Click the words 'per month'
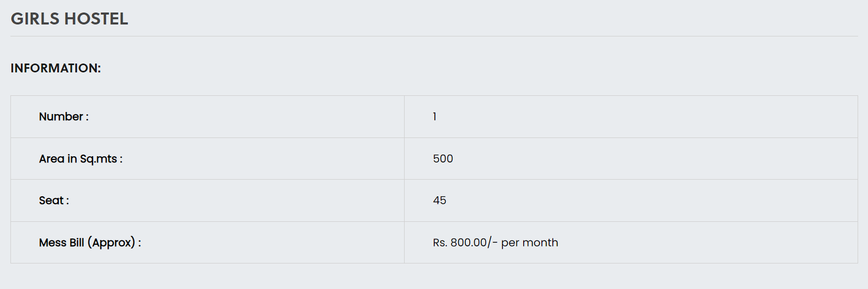 coord(529,243)
